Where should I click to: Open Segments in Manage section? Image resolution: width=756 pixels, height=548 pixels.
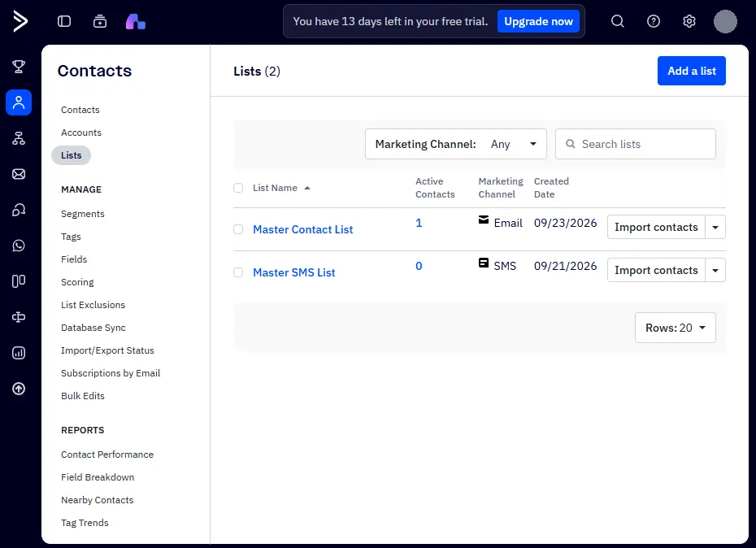(x=82, y=214)
